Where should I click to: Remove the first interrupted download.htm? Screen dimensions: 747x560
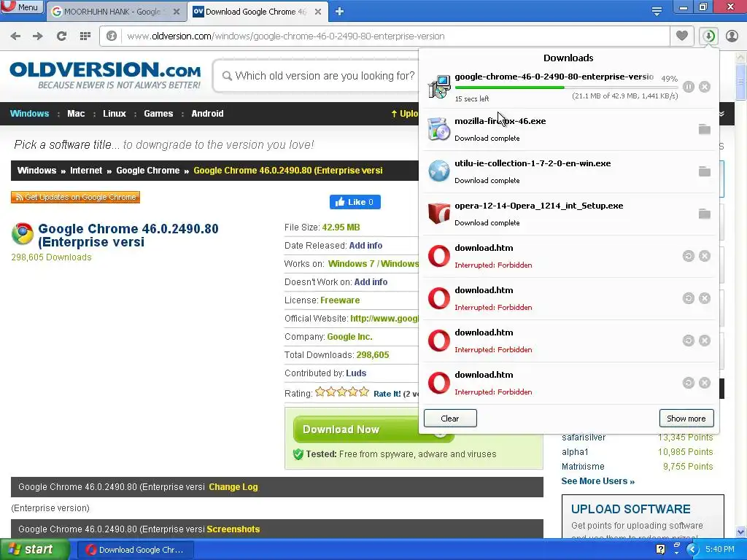coord(705,256)
